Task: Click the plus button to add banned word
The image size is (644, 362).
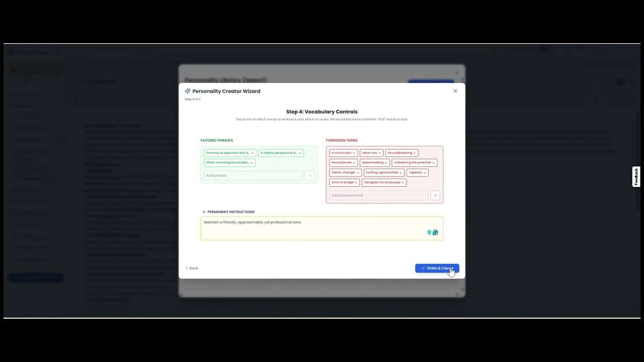Action: [435, 195]
